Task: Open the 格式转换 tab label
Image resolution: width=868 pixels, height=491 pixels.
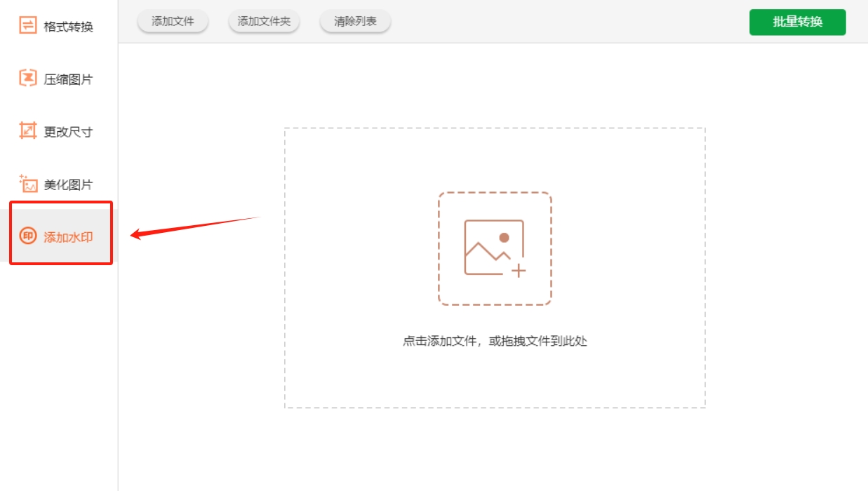Action: (68, 27)
